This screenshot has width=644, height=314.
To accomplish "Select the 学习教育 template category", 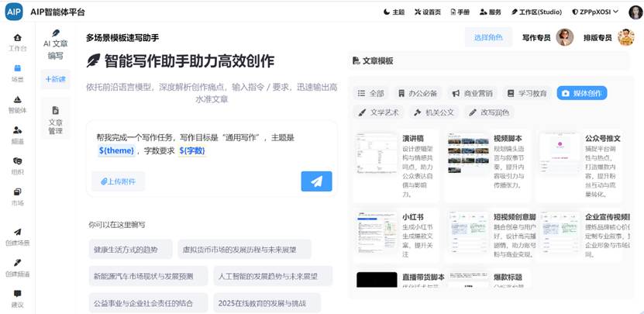I will pos(527,93).
